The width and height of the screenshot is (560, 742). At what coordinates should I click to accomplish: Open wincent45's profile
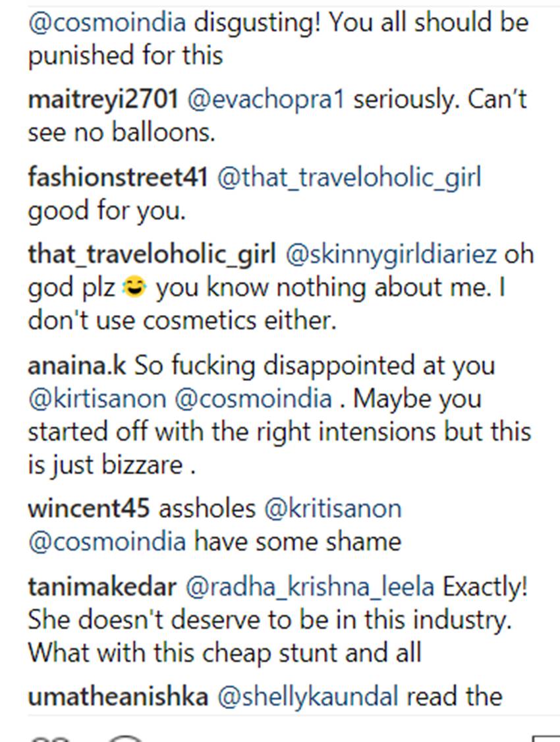[x=89, y=509]
